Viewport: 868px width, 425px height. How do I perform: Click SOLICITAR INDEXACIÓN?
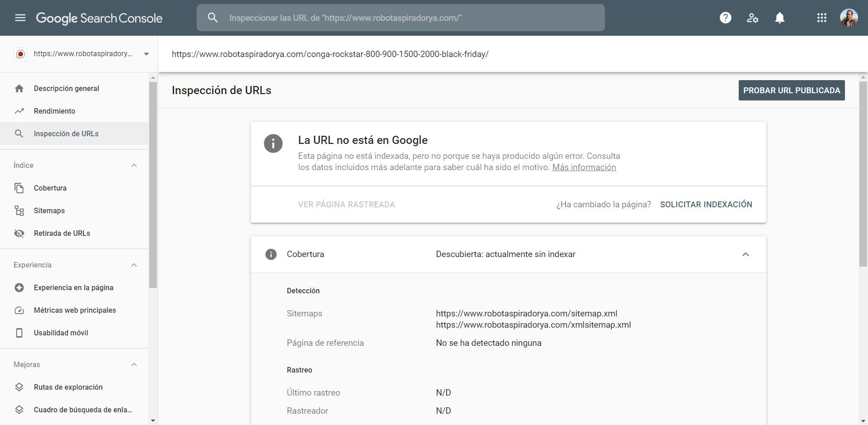[706, 205]
